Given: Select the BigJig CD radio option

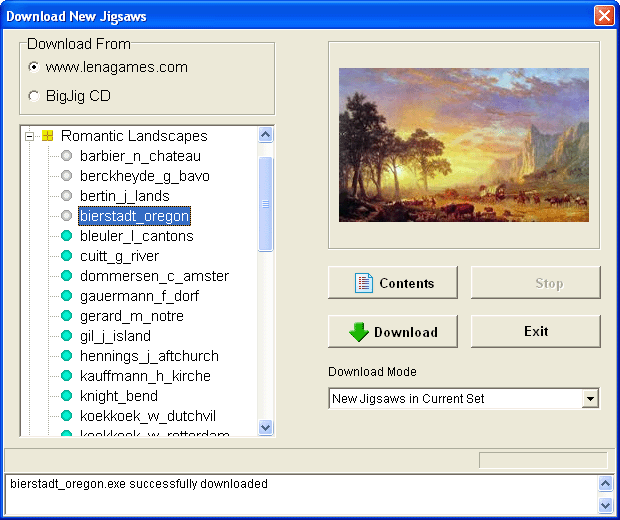Looking at the screenshot, I should pos(34,96).
